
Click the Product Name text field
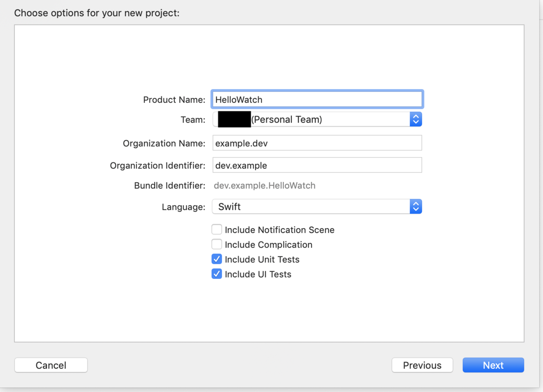(317, 100)
